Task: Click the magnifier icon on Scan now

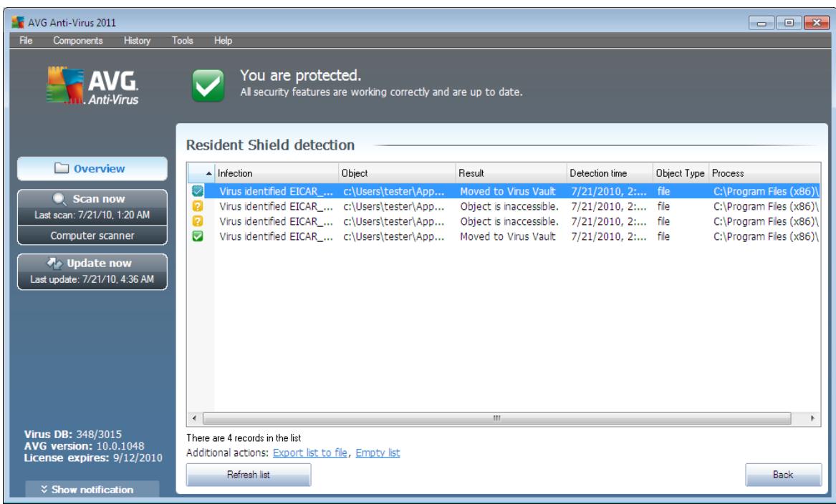Action: click(59, 199)
